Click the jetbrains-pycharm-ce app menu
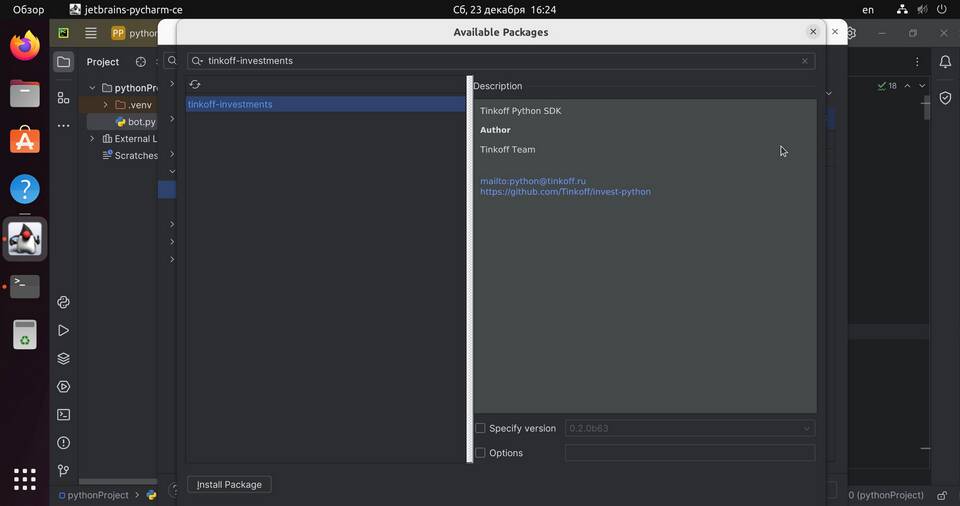The image size is (960, 506). [126, 10]
